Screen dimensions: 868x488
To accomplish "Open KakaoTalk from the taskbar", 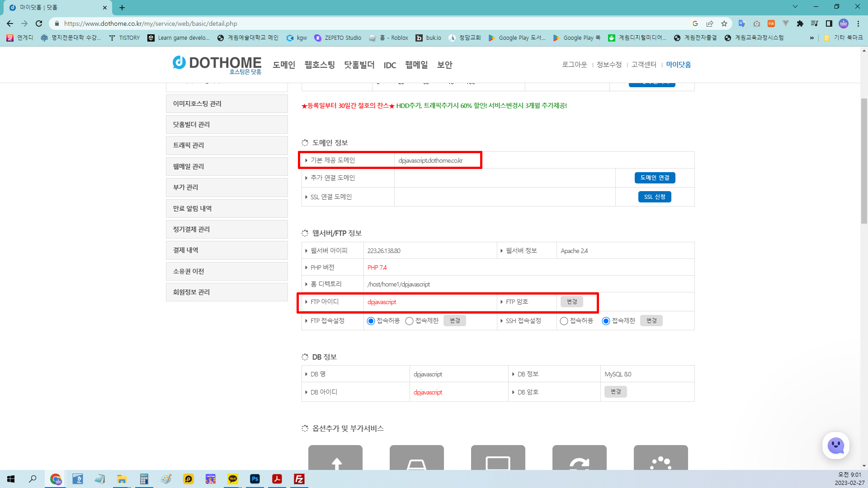I will (233, 479).
